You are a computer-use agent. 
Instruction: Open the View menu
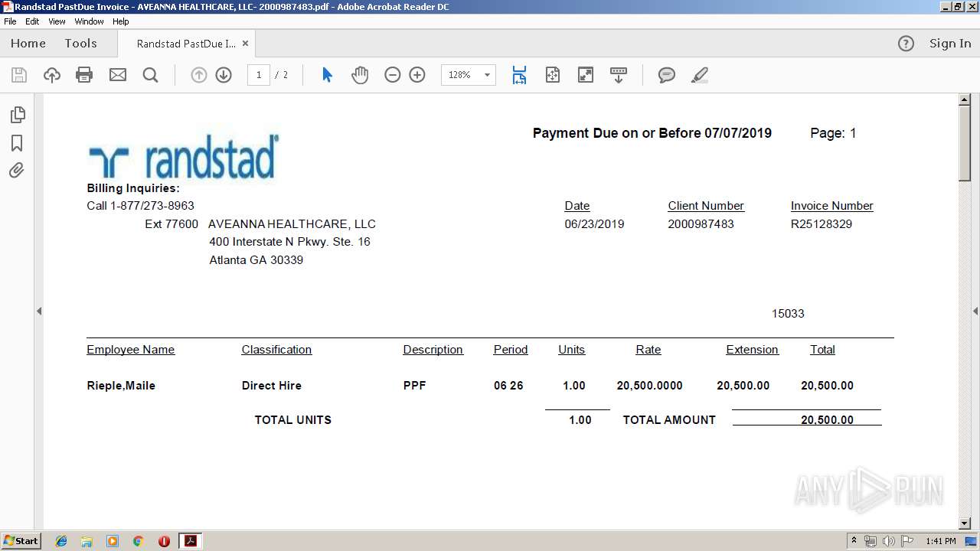pyautogui.click(x=57, y=21)
